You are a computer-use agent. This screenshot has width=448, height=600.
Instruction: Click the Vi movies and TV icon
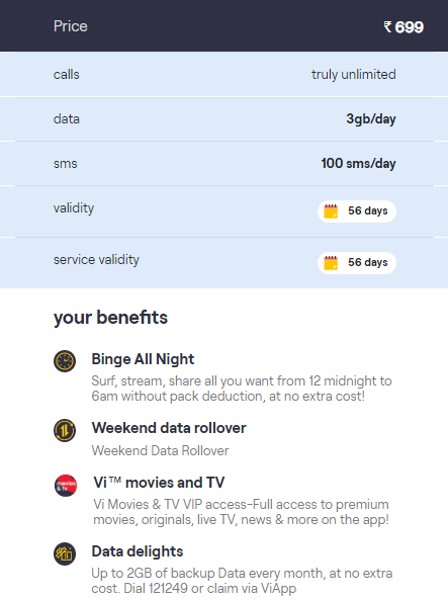(x=65, y=485)
